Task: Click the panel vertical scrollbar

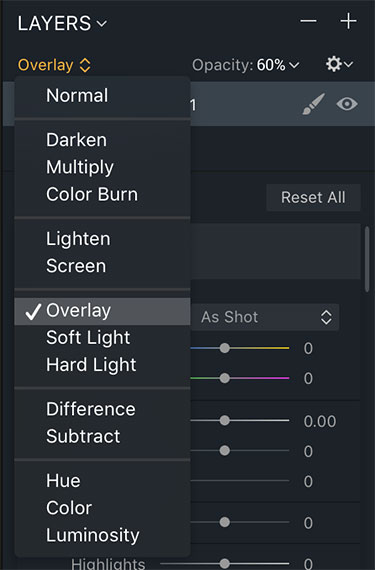Action: point(367,259)
